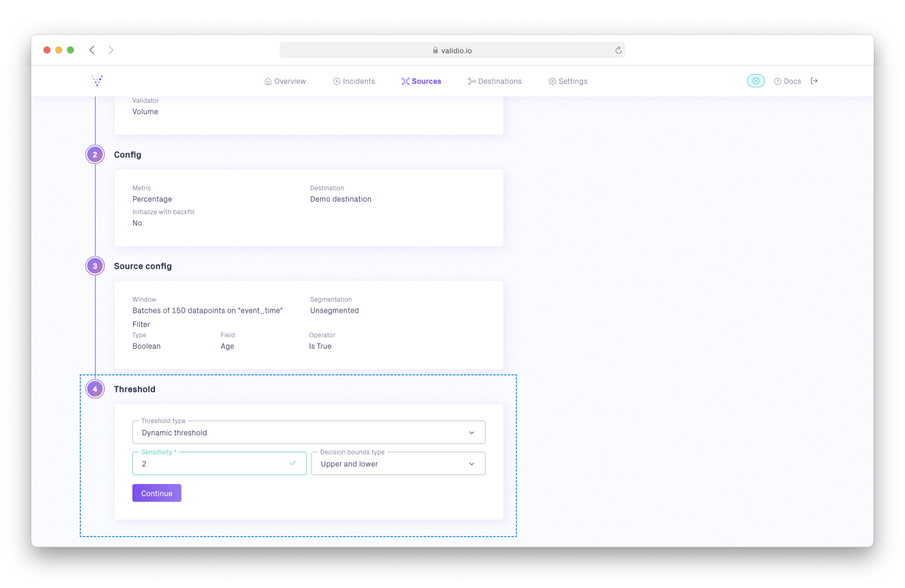Click the lock icon in address bar
This screenshot has width=905, height=588.
click(436, 50)
